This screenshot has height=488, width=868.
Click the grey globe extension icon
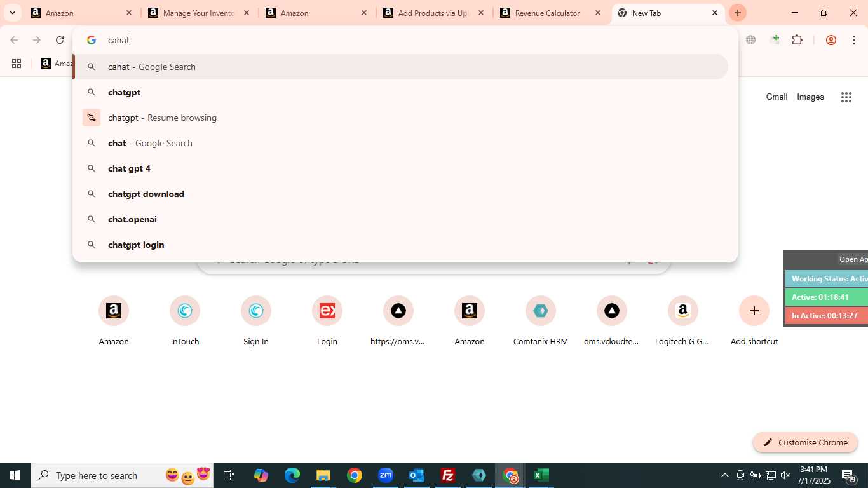point(751,40)
